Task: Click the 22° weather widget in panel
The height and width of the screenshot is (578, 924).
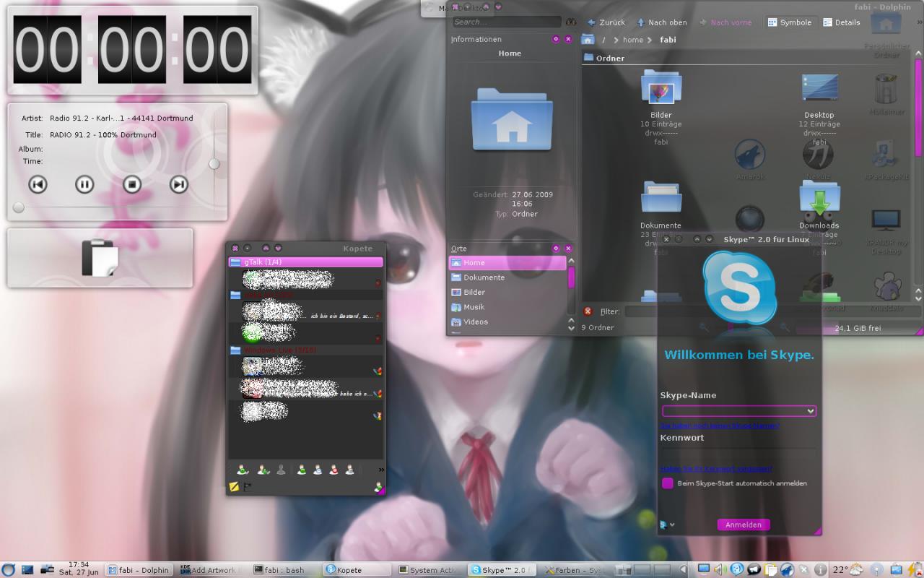Action: point(847,570)
